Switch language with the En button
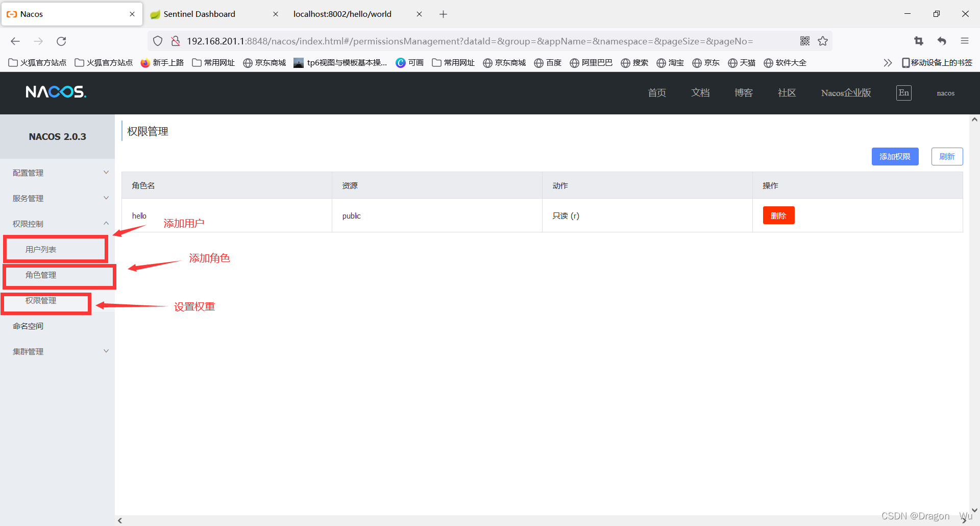Viewport: 980px width, 526px height. [x=904, y=93]
